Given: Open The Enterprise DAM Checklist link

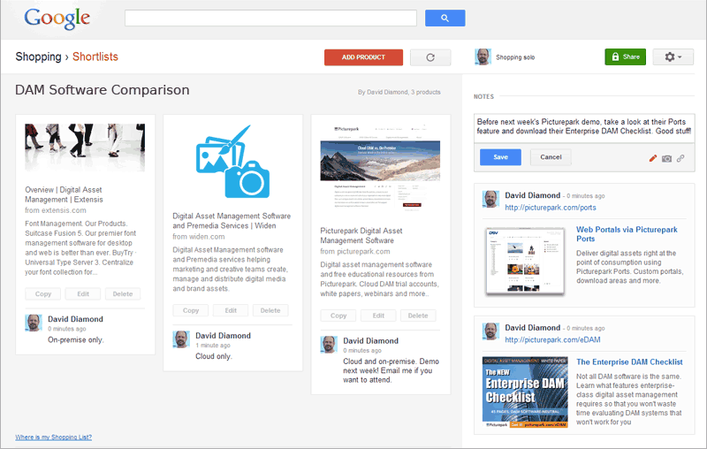Looking at the screenshot, I should point(629,362).
